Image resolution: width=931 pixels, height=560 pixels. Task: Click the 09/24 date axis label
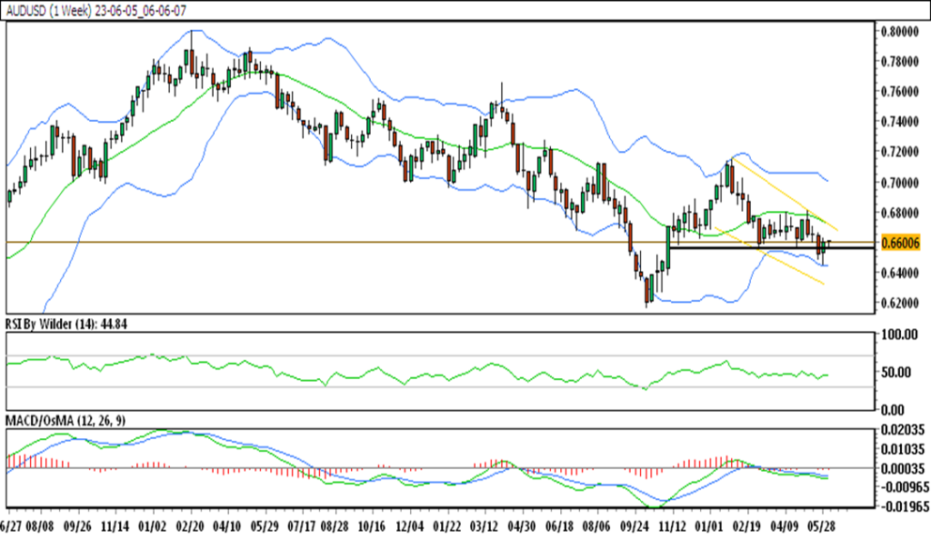pyautogui.click(x=634, y=527)
